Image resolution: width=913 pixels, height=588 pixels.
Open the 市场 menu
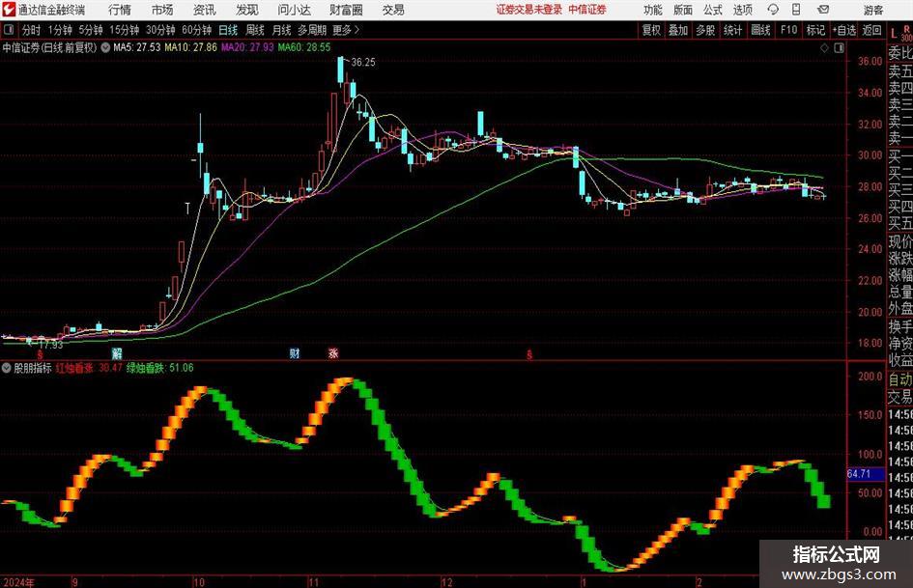click(x=162, y=10)
